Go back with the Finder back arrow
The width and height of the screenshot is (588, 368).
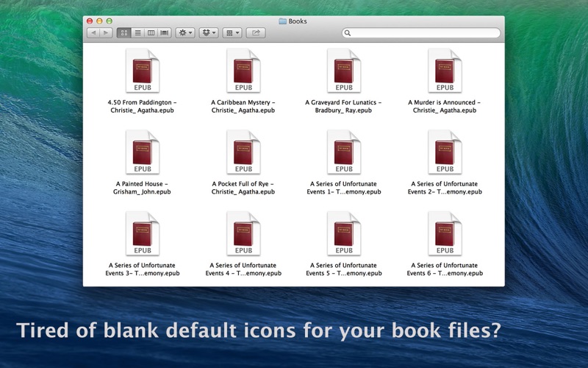point(93,33)
